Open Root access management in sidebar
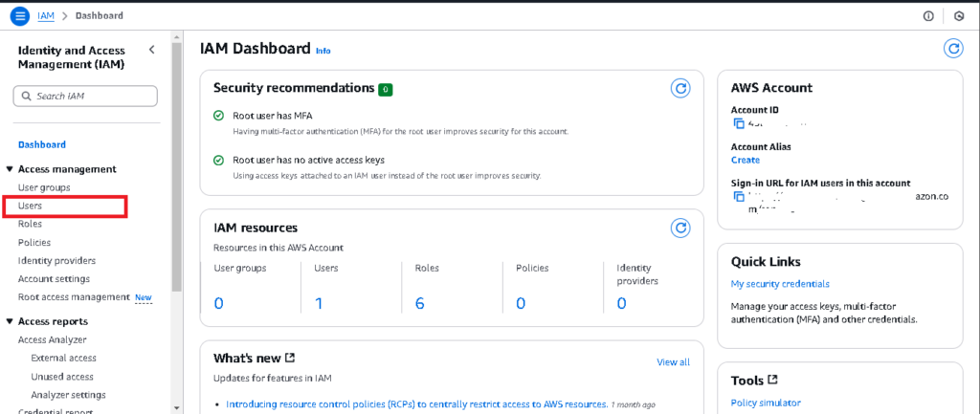 coord(74,297)
